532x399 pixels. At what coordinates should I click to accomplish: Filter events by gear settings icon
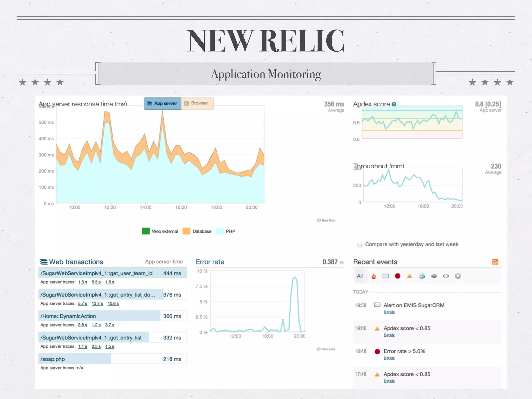pyautogui.click(x=458, y=276)
